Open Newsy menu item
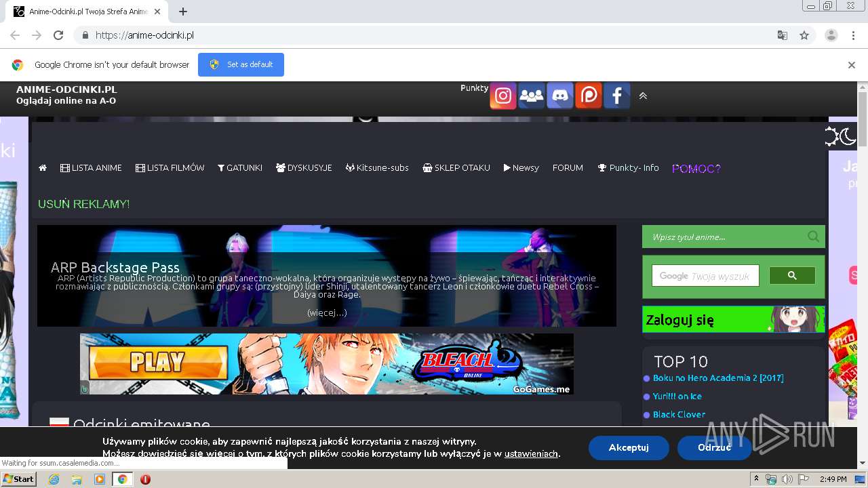 tap(521, 167)
